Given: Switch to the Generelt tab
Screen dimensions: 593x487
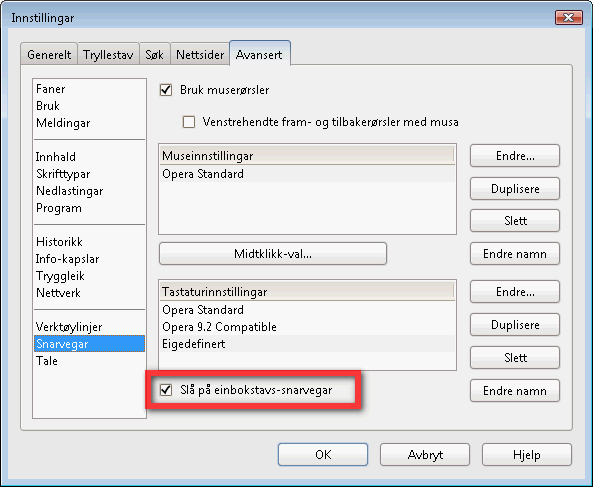Looking at the screenshot, I should pos(49,54).
